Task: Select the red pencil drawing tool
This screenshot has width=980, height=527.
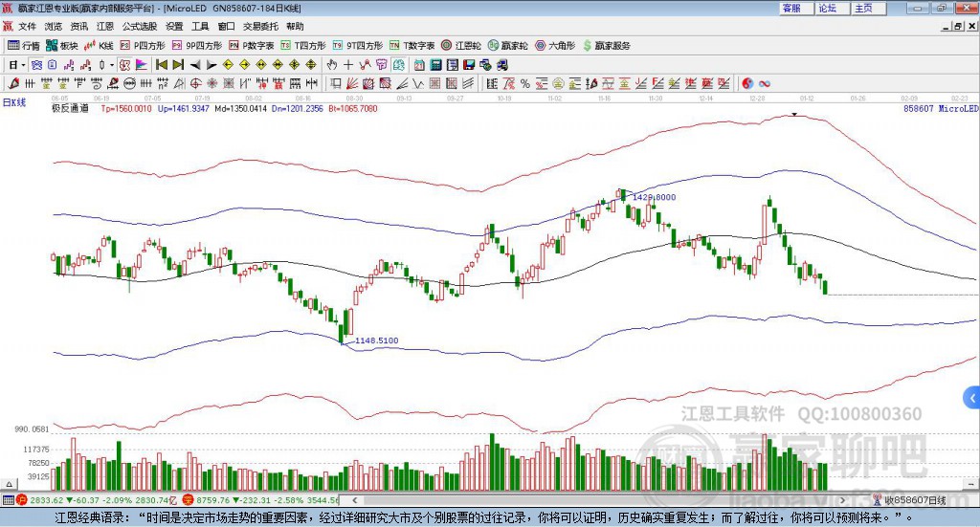Action: [13, 83]
